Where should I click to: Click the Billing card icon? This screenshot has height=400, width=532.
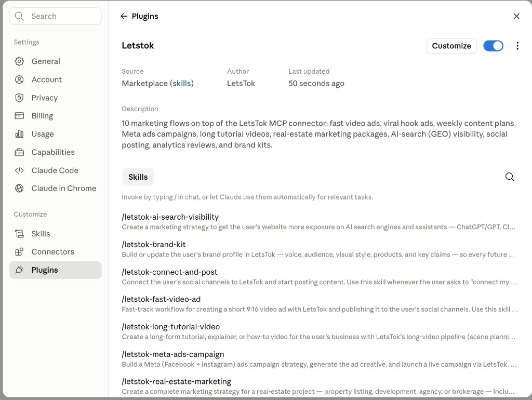(19, 116)
